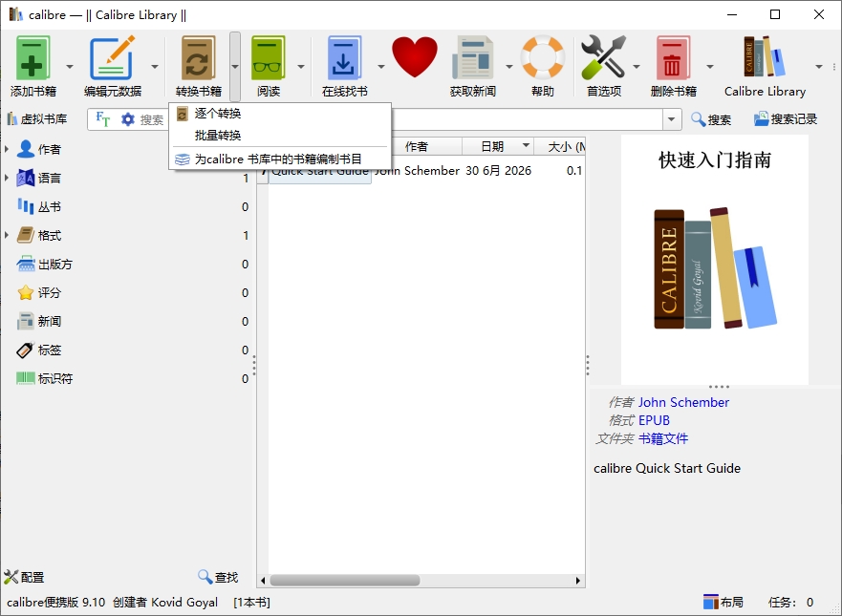Click Jobs (任务) status indicator

pyautogui.click(x=791, y=602)
